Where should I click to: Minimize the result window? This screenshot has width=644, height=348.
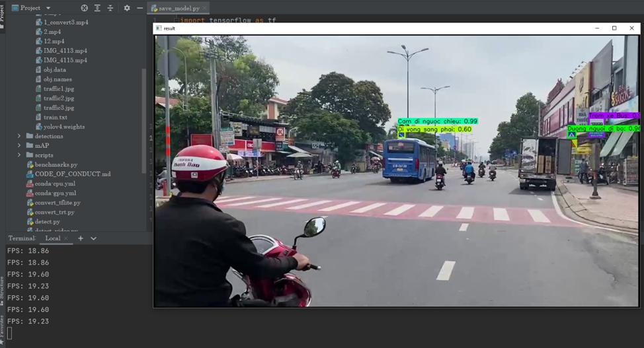pos(597,28)
